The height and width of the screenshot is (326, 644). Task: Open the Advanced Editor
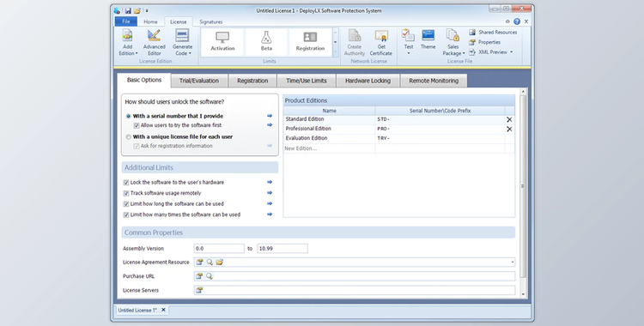coord(154,43)
